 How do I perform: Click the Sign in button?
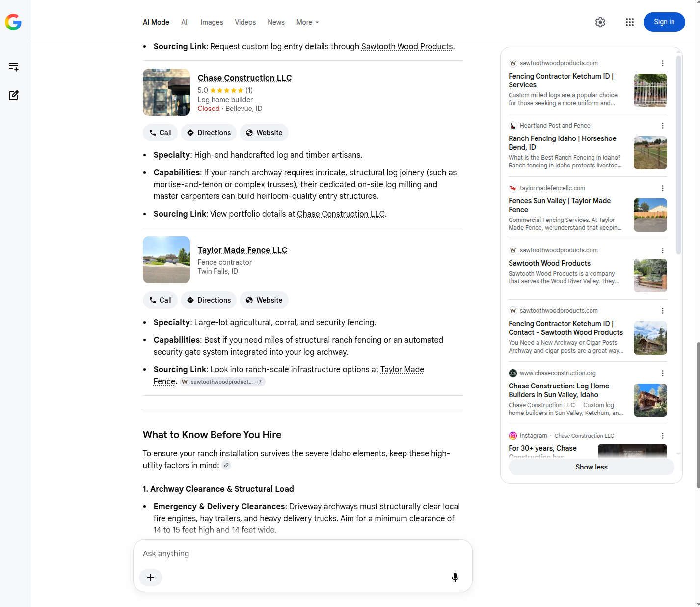664,22
